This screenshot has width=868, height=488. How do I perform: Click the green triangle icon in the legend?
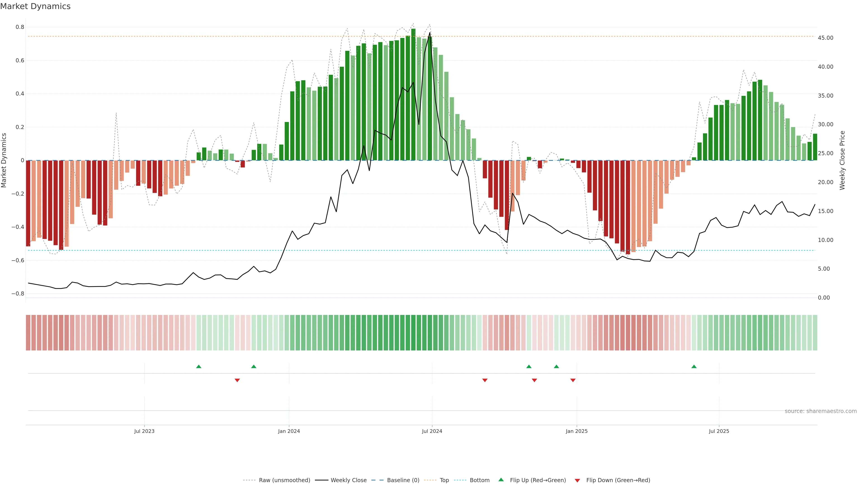[501, 480]
